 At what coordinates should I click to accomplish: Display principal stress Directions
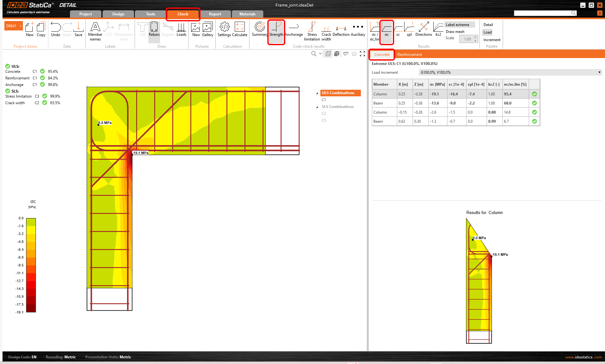point(424,30)
